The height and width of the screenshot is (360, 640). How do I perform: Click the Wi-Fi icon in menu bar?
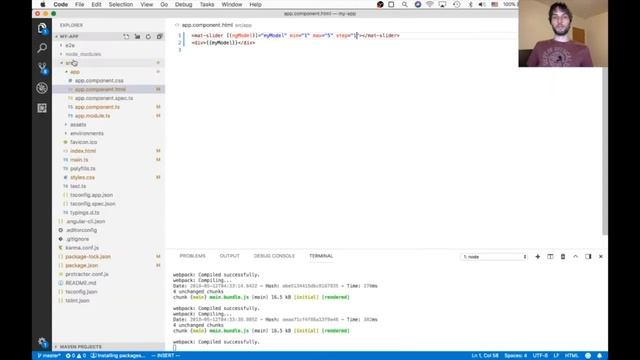pos(430,4)
